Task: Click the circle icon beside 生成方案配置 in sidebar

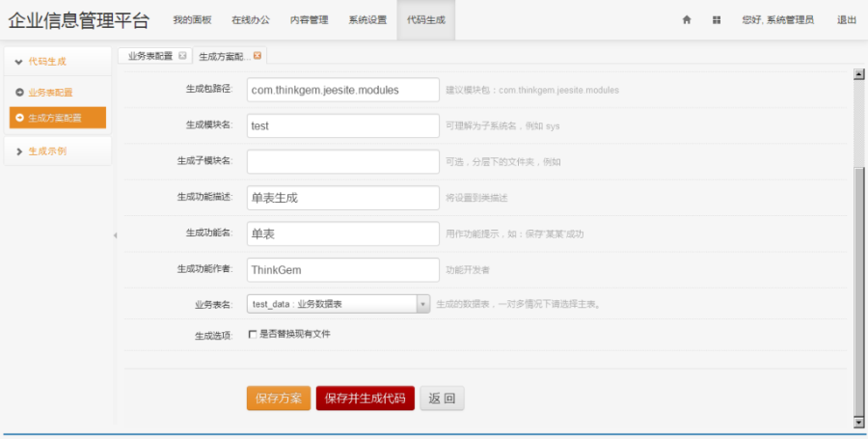Action: 19,118
